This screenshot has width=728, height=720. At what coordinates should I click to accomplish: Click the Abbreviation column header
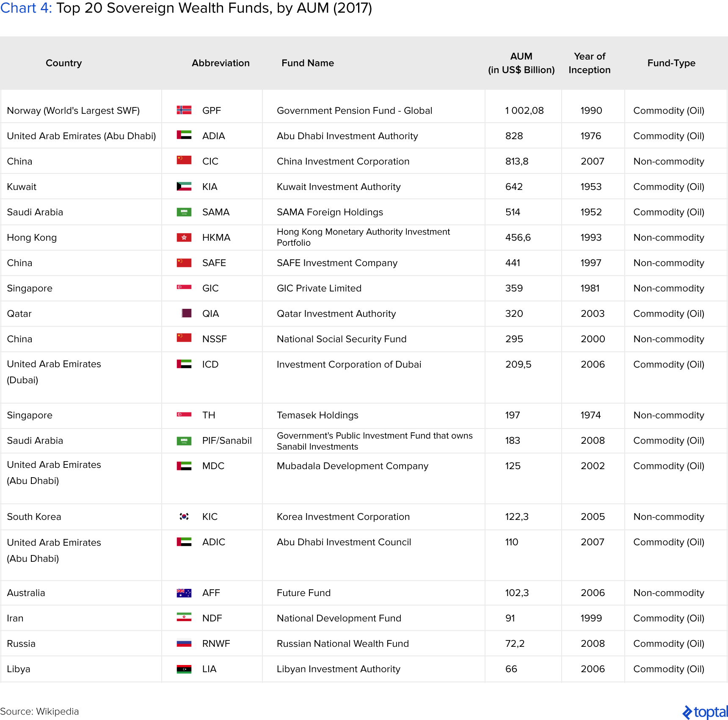[221, 63]
